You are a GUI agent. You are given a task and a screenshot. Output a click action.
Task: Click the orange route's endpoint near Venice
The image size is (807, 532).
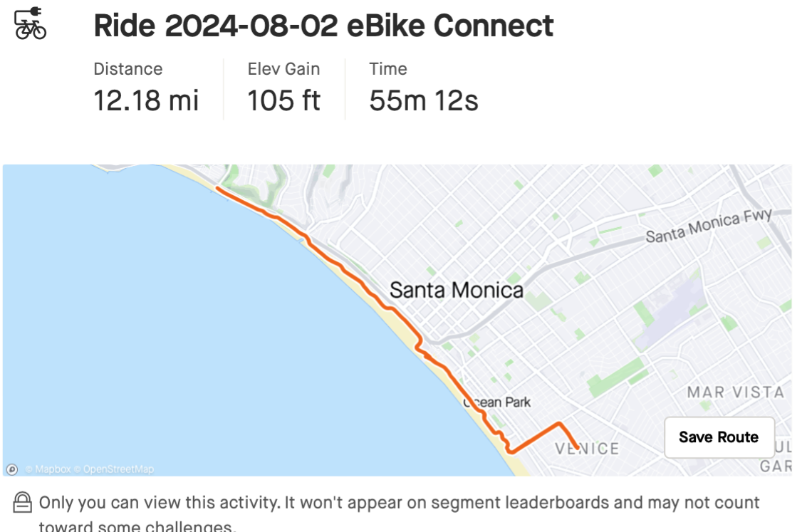click(x=577, y=448)
